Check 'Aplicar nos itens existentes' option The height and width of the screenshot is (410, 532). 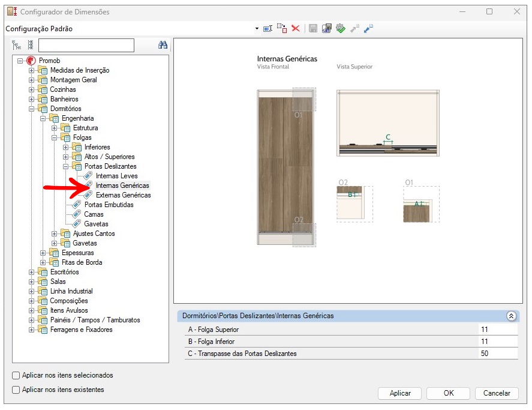pos(16,390)
